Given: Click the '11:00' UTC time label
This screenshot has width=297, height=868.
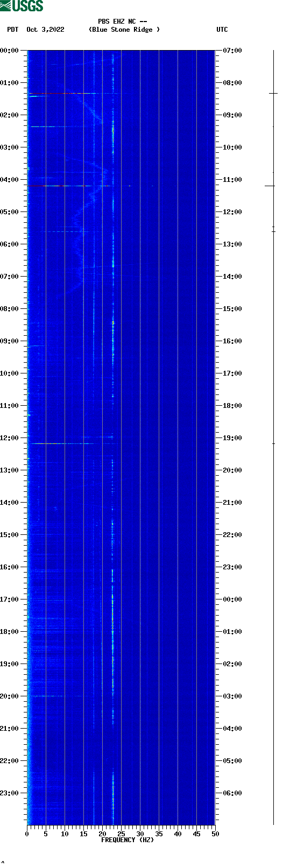Looking at the screenshot, I should pyautogui.click(x=232, y=180).
